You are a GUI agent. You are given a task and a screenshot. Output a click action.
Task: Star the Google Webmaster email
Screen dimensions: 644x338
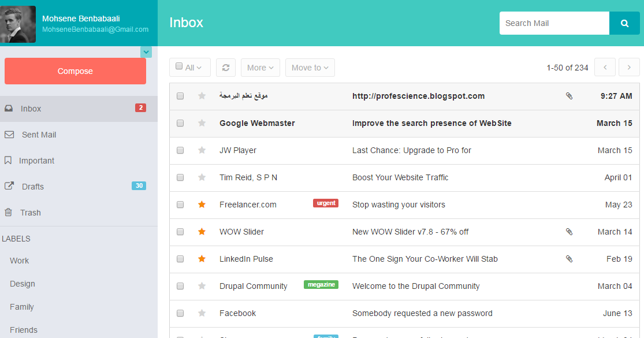pos(202,123)
